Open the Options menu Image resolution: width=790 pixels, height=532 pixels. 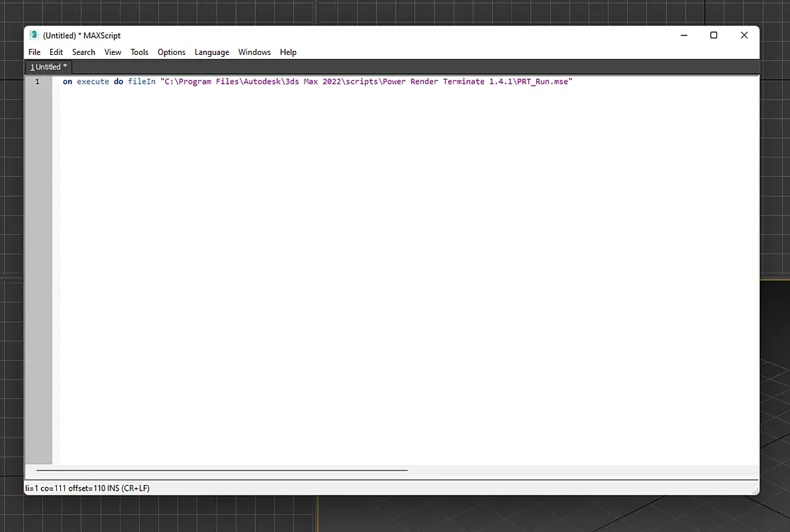171,52
